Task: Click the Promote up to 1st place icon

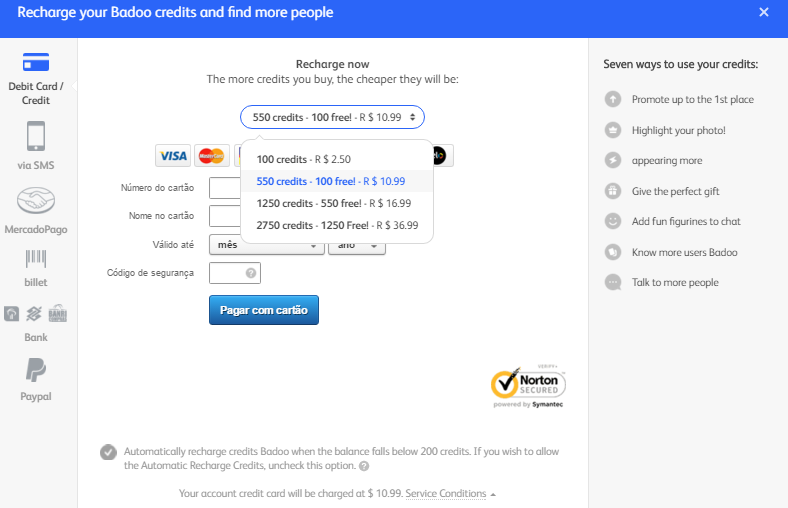Action: (613, 99)
